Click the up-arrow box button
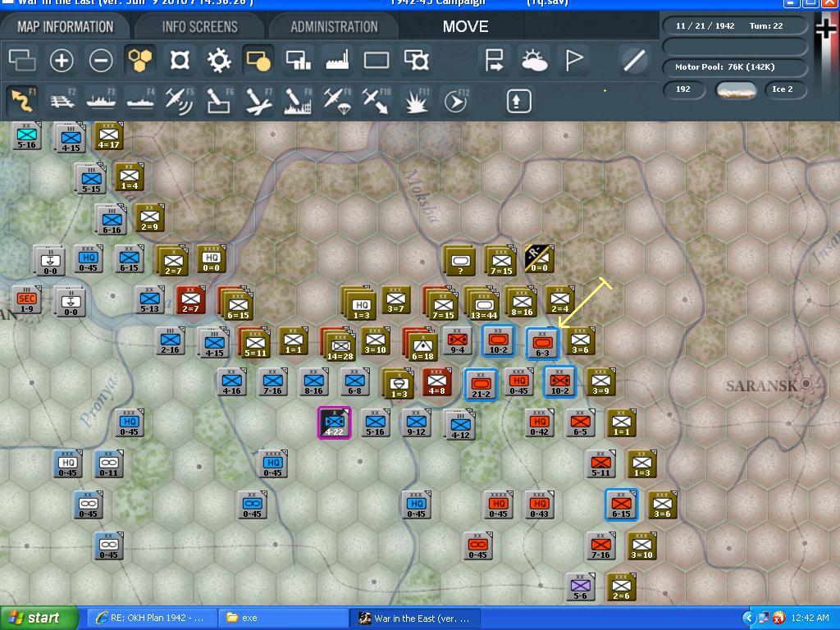840x630 pixels. point(518,101)
